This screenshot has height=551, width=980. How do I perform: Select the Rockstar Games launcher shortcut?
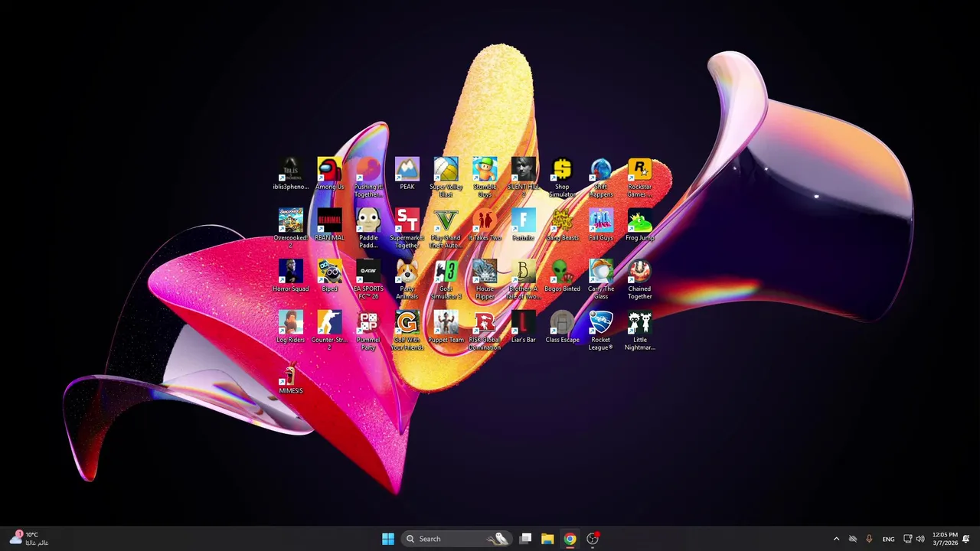tap(639, 178)
